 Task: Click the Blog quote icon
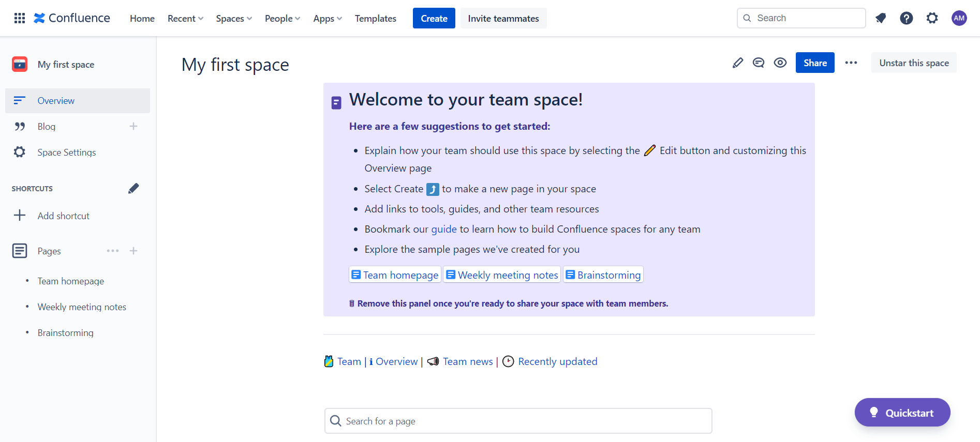tap(20, 126)
